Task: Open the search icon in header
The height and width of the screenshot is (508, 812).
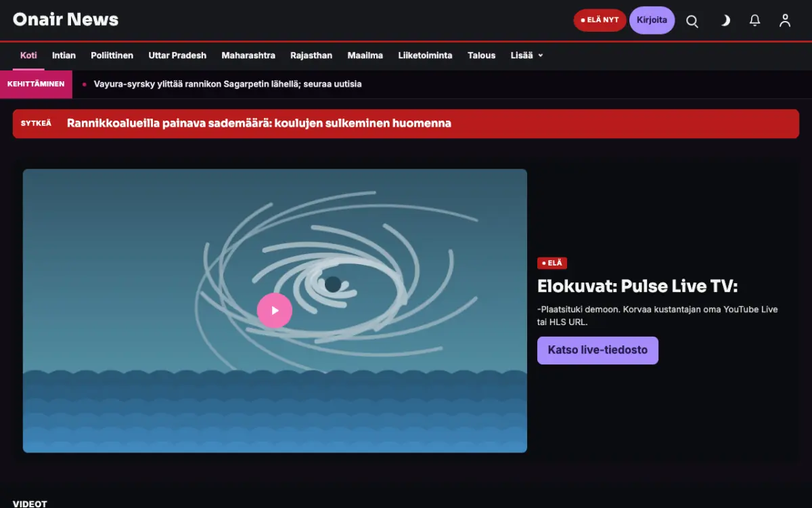Action: 692,20
